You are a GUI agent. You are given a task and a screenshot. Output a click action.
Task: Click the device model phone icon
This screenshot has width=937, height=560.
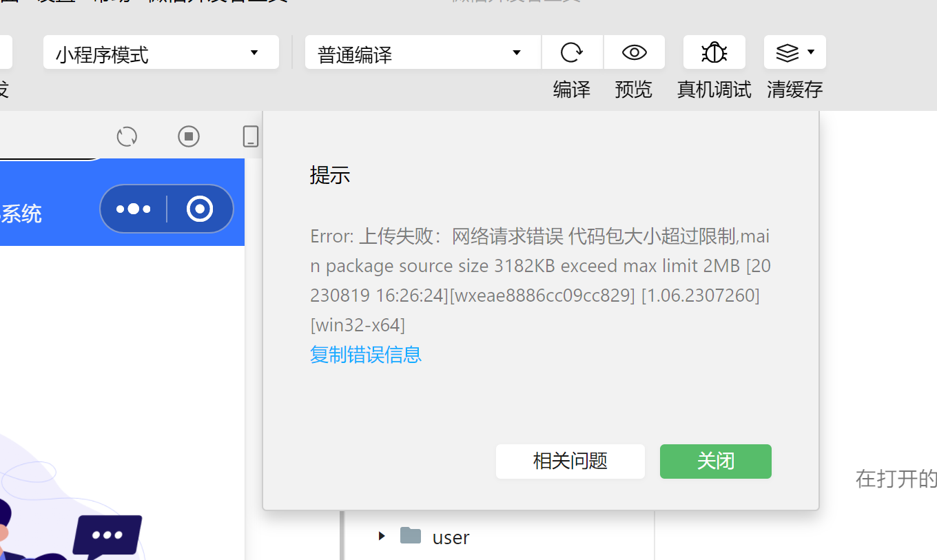250,136
